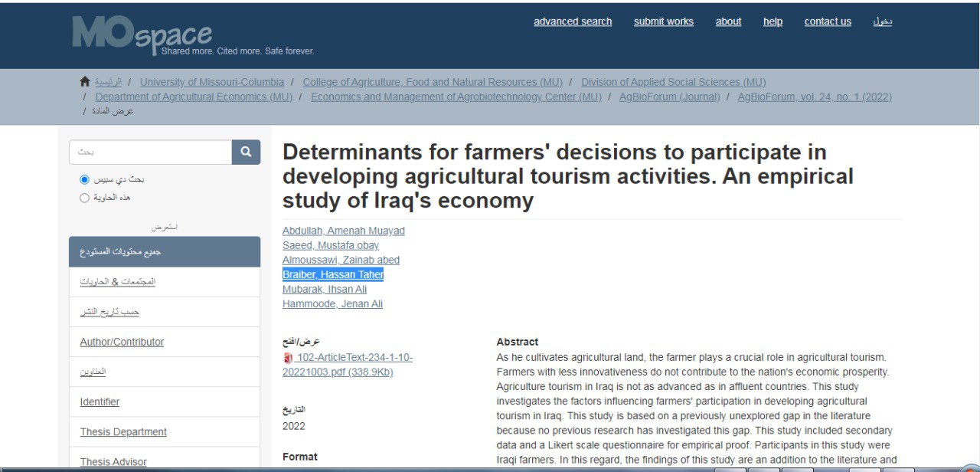Click the home icon in the breadcrumb
The width and height of the screenshot is (980, 472).
tap(85, 81)
